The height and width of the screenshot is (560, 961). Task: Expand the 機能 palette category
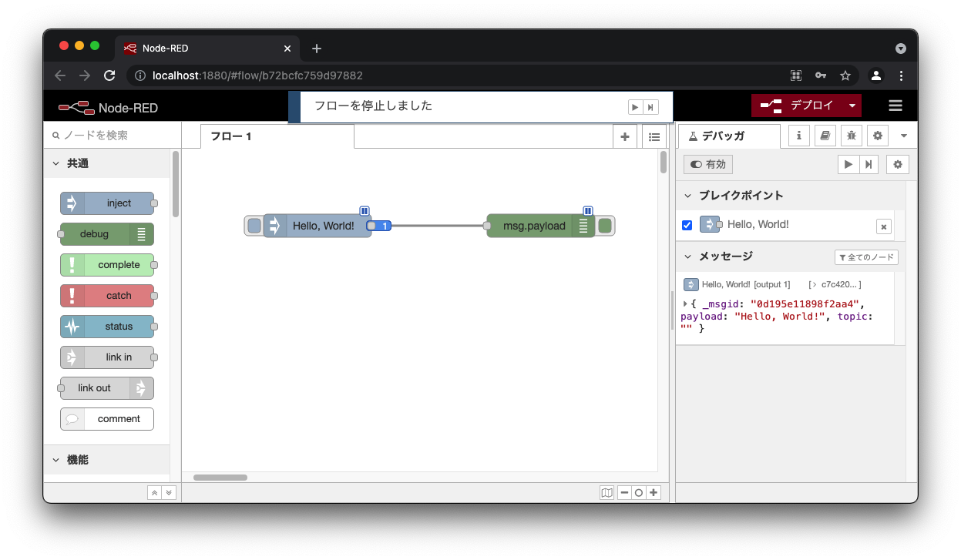[106, 460]
